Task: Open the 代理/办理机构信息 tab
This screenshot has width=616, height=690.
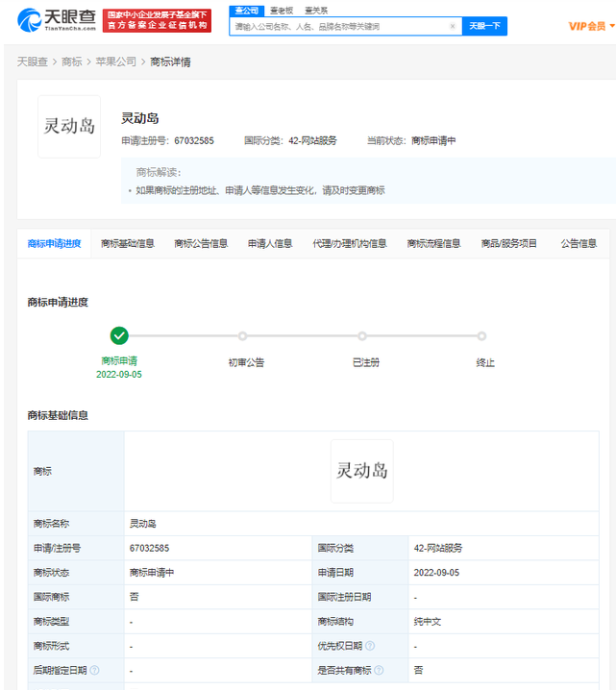Action: click(350, 243)
